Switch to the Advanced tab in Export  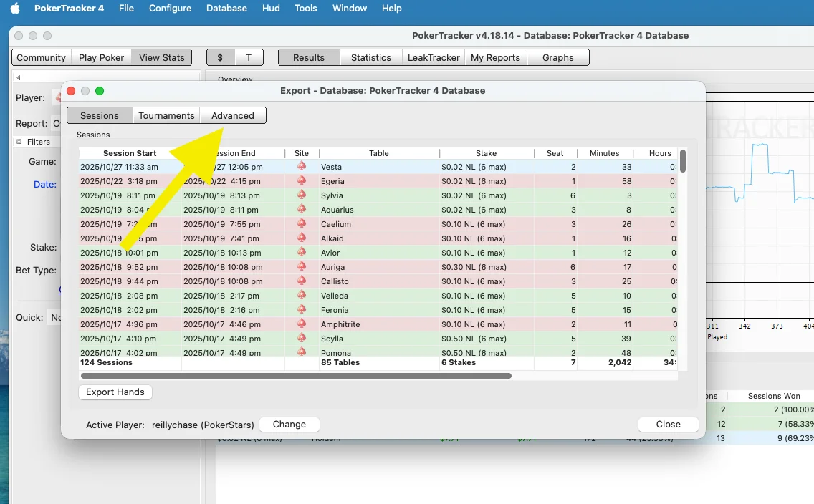[232, 115]
